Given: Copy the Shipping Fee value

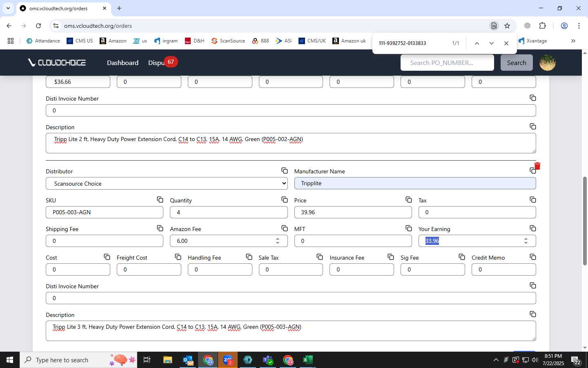Looking at the screenshot, I should 160,228.
